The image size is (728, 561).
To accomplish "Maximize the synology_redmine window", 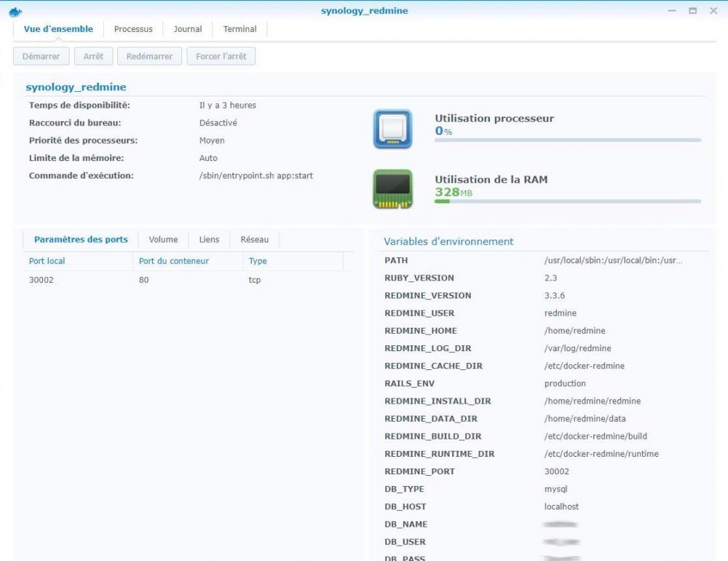I will click(x=692, y=11).
